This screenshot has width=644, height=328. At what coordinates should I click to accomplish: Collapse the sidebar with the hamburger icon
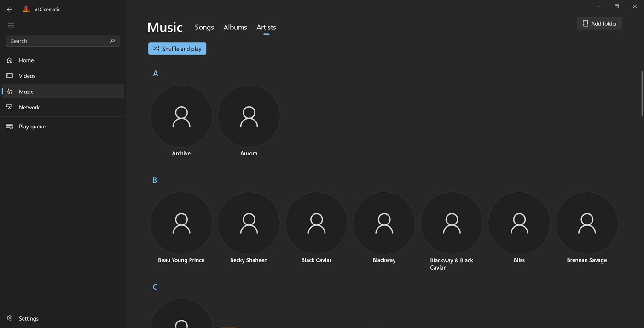click(11, 25)
